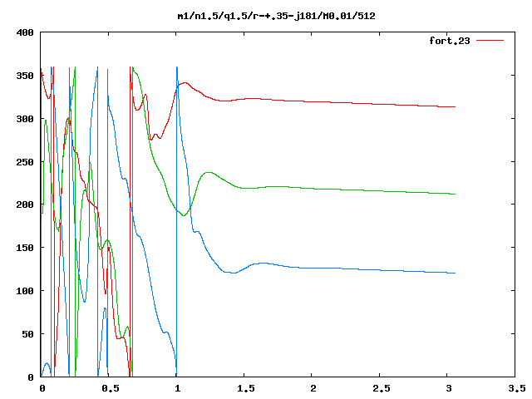Click the red curve's right endpoint
The width and height of the screenshot is (532, 399).
click(x=455, y=107)
